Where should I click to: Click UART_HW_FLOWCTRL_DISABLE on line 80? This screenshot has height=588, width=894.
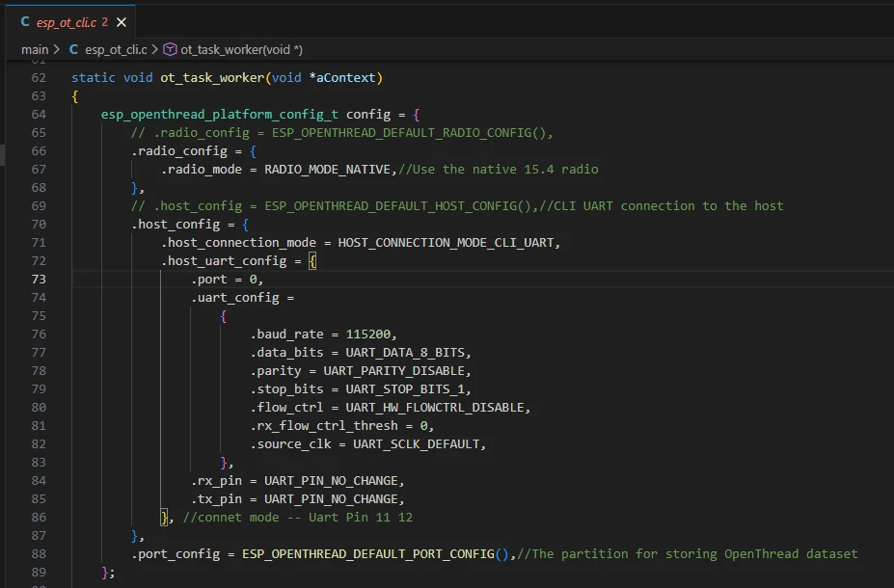coord(442,408)
